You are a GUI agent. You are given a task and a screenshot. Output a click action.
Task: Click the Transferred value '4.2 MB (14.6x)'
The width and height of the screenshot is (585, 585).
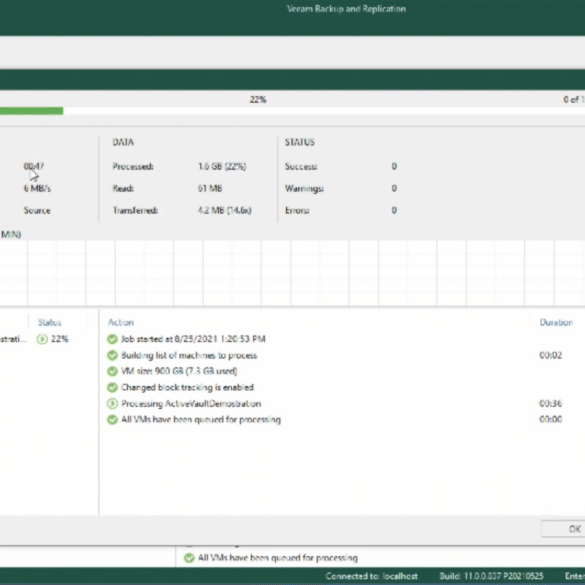[224, 210]
